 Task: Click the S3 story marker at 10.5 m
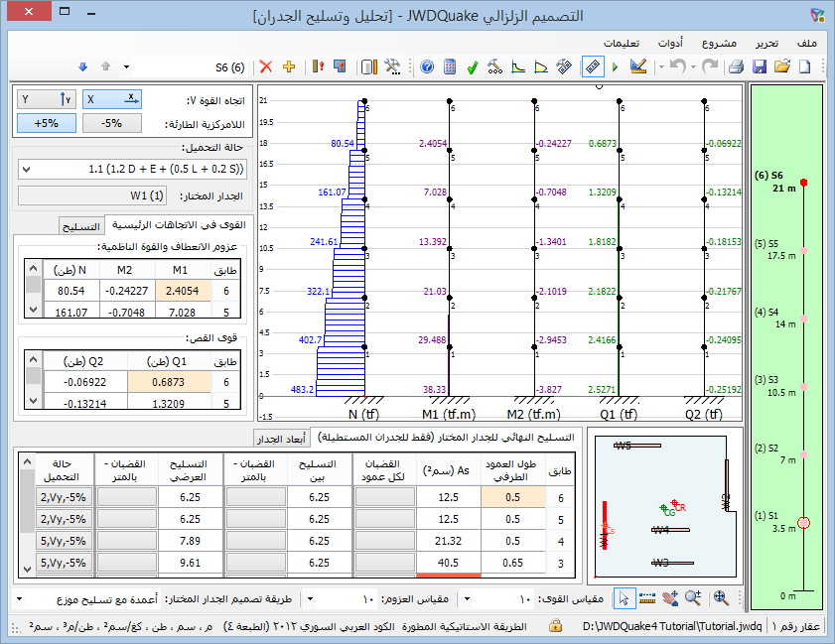pyautogui.click(x=805, y=386)
